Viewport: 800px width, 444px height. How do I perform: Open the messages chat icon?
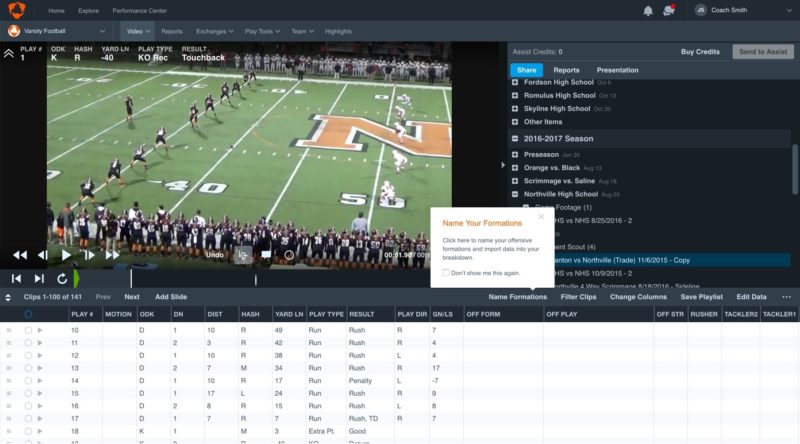tap(669, 10)
